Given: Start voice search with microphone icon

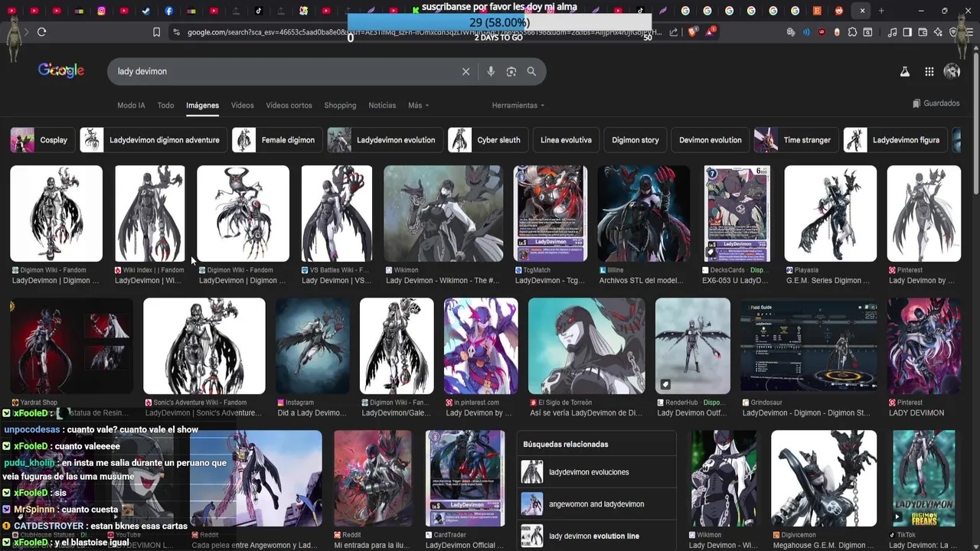Looking at the screenshot, I should click(491, 71).
